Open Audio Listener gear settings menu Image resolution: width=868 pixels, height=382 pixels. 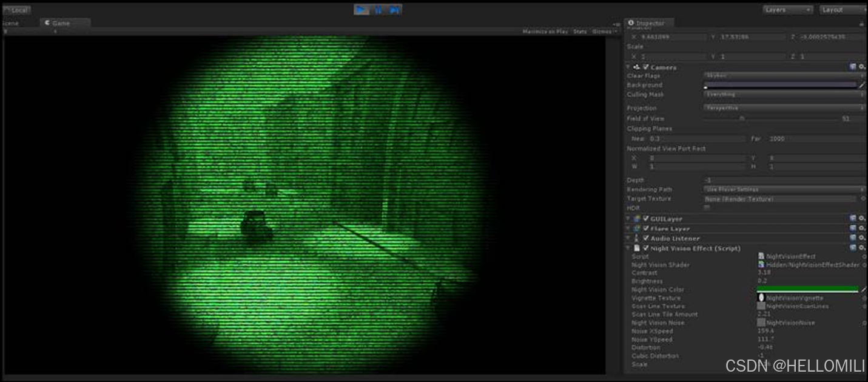point(862,238)
